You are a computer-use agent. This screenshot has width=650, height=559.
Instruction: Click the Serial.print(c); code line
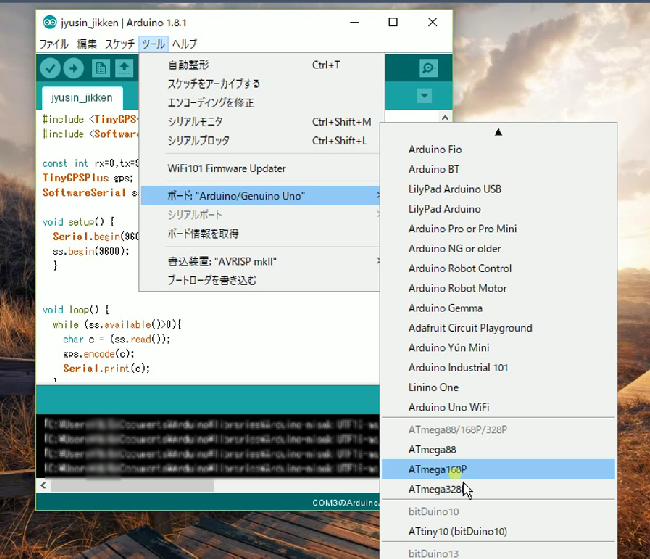107,368
